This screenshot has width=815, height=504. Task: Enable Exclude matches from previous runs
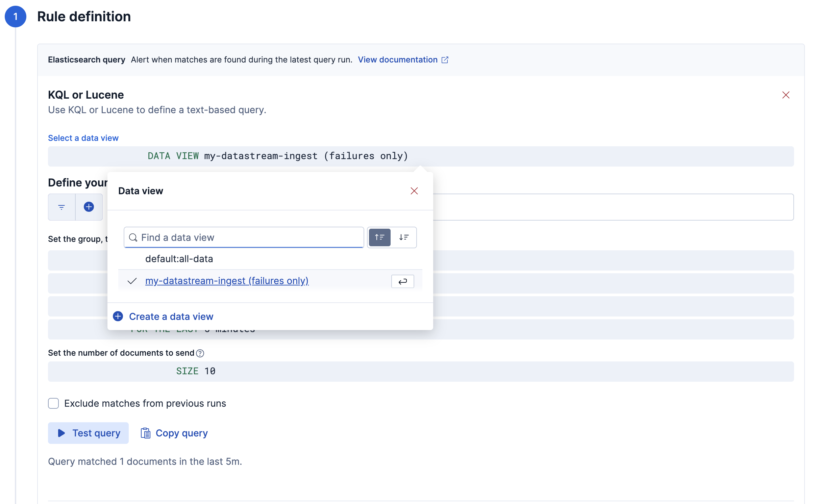coord(53,403)
